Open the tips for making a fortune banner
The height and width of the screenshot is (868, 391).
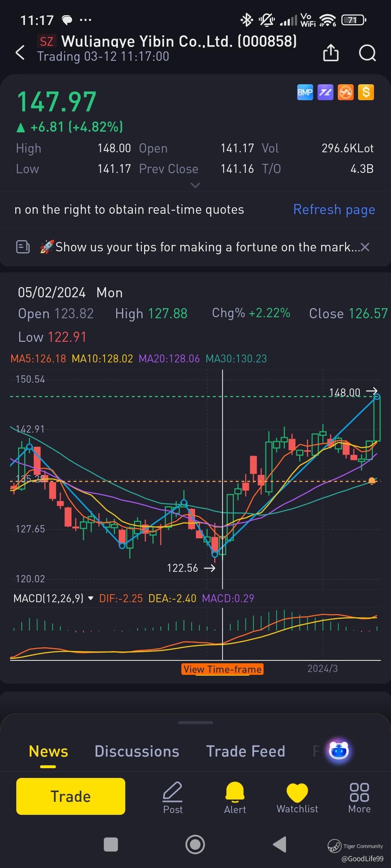click(x=200, y=247)
